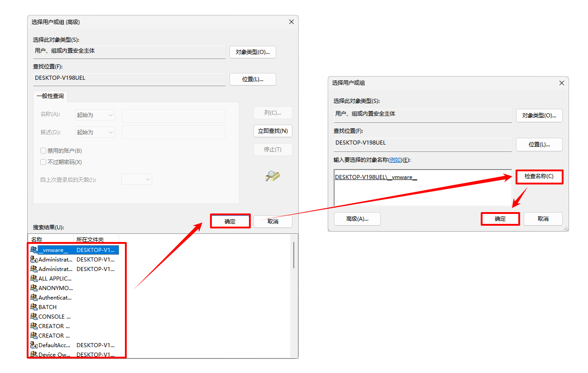Image resolution: width=588 pixels, height=373 pixels.
Task: Click the group icon next to ALL APPLIC...
Action: (x=34, y=278)
